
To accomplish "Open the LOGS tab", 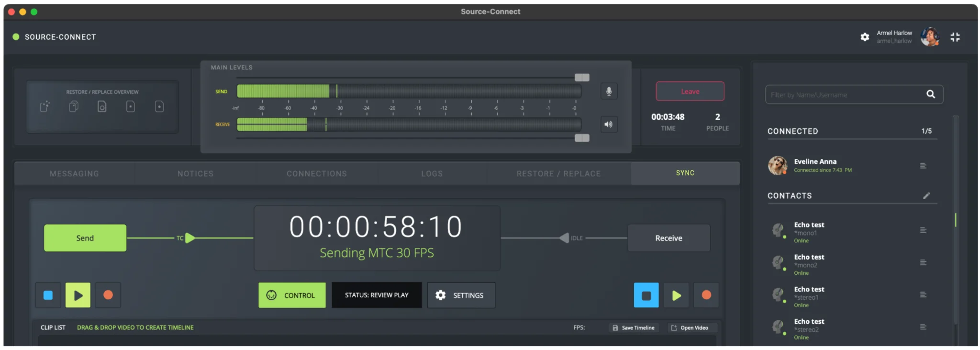I will pyautogui.click(x=432, y=173).
